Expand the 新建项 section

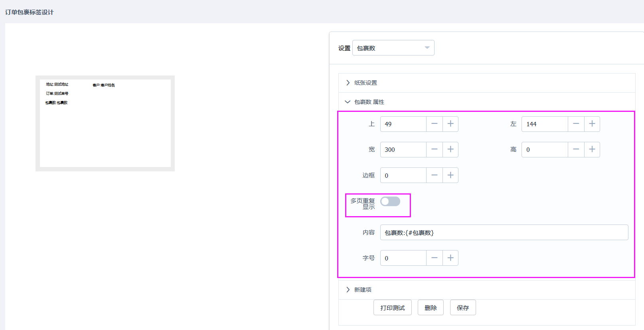click(x=363, y=290)
